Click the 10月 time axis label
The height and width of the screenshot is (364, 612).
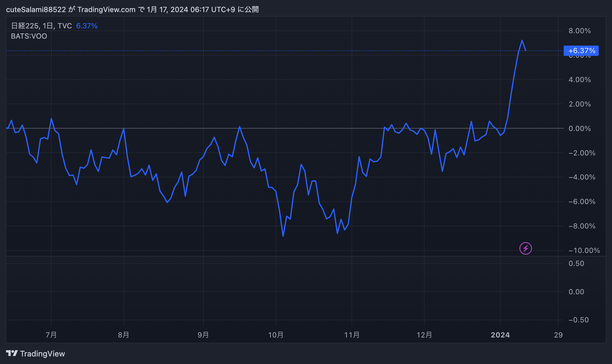[x=276, y=335]
